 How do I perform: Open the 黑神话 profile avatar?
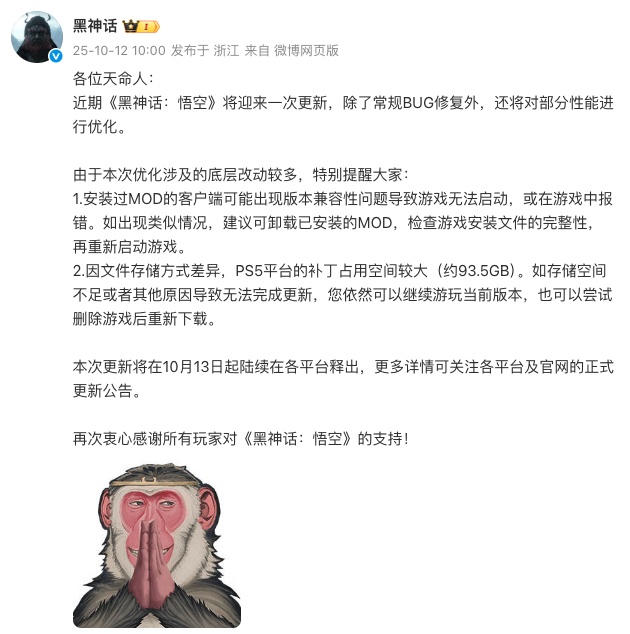37,37
